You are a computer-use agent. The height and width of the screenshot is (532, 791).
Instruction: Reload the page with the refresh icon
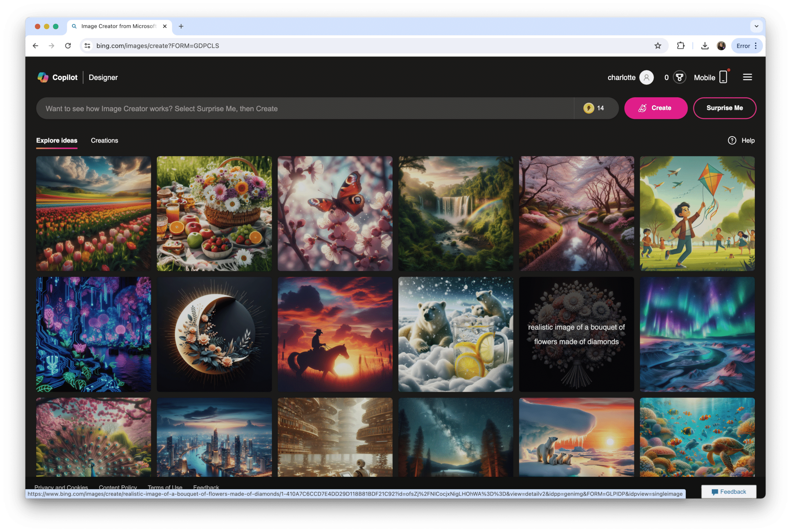pos(68,46)
